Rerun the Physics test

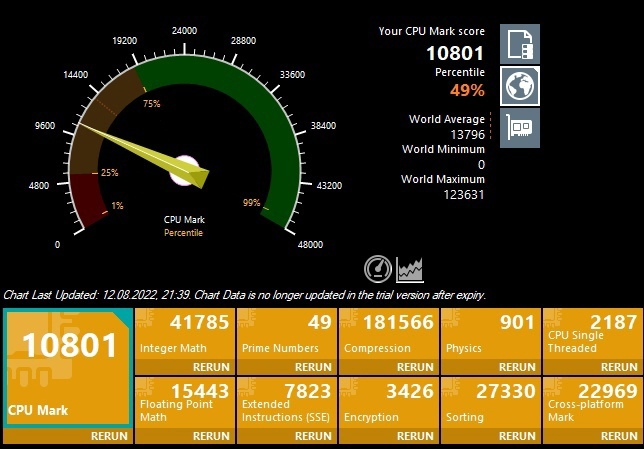point(491,367)
